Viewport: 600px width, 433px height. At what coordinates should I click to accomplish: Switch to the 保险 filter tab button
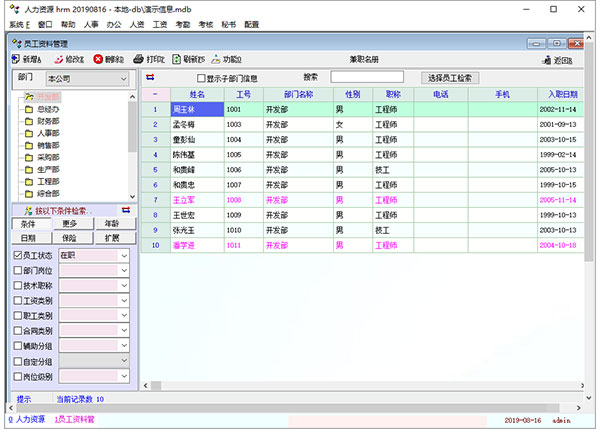point(73,238)
